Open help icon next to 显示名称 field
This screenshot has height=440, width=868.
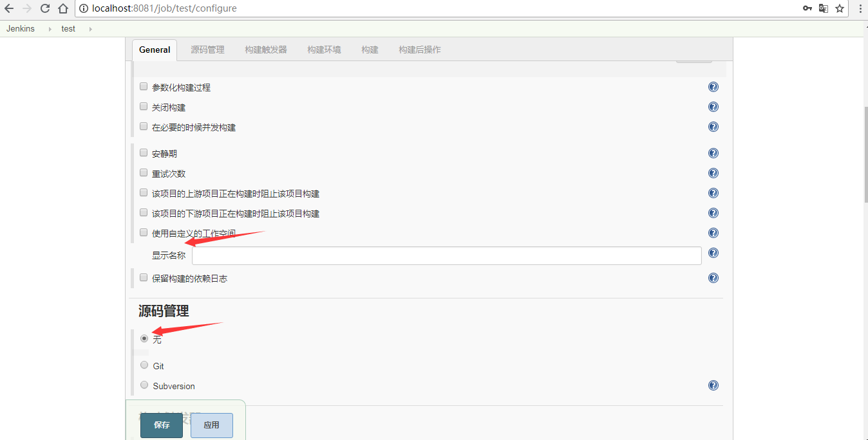(x=713, y=252)
